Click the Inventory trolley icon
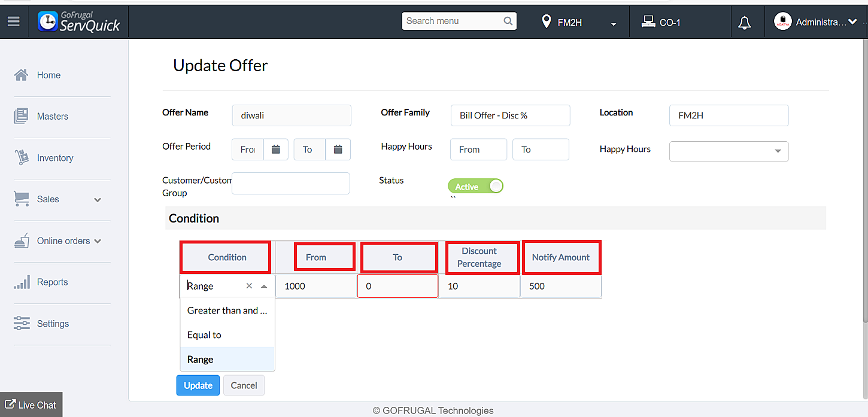This screenshot has height=417, width=868. click(21, 157)
